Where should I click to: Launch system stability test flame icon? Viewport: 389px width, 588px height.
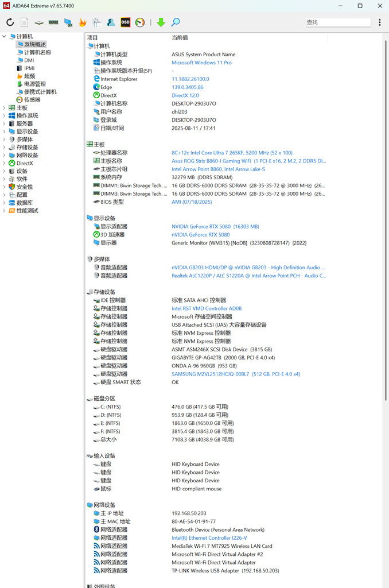[x=83, y=22]
